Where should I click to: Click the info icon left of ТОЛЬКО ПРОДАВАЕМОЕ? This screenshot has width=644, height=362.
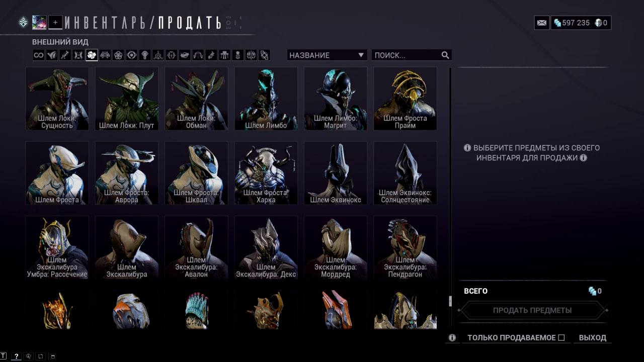point(452,338)
